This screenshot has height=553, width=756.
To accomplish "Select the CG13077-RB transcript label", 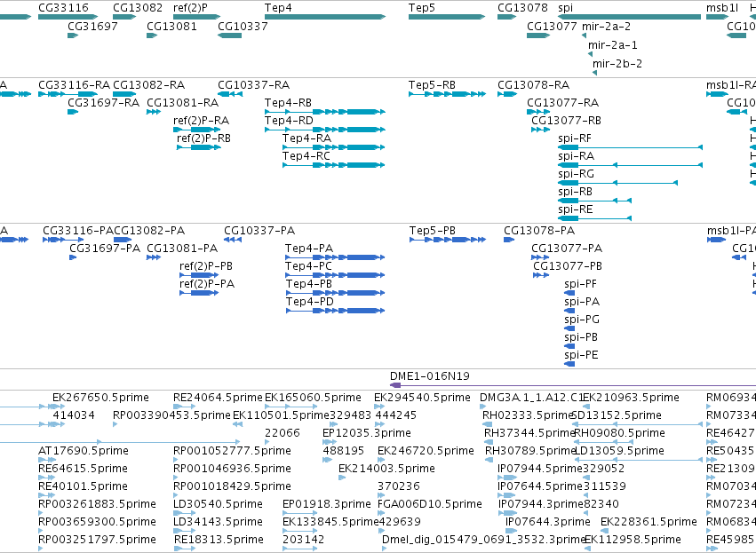I will pos(566,121).
